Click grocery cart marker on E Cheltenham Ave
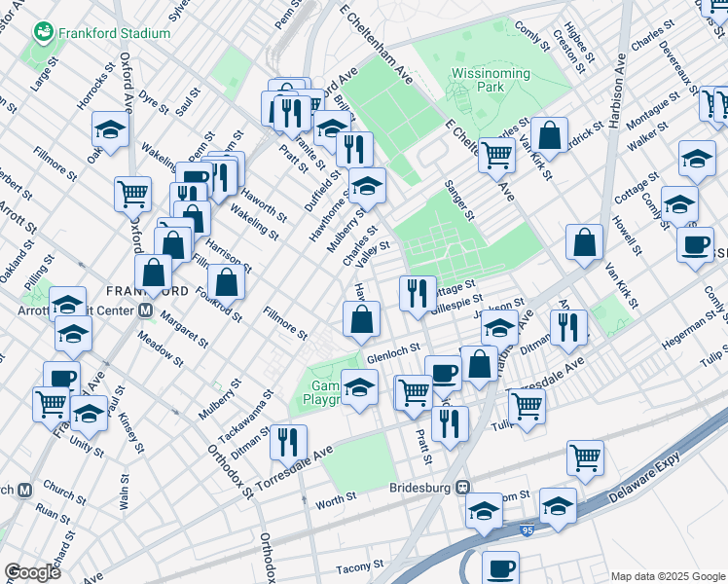Viewport: 728px width, 584px height. pos(496,159)
